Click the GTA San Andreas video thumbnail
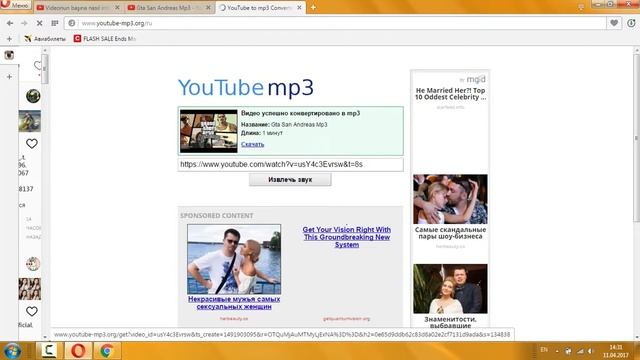The width and height of the screenshot is (640, 360). pyautogui.click(x=209, y=131)
